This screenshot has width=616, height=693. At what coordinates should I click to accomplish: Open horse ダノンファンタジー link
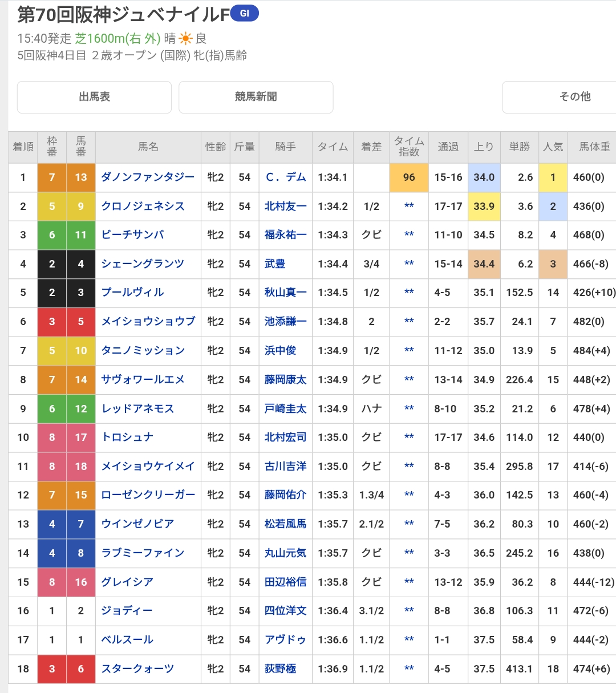(148, 177)
